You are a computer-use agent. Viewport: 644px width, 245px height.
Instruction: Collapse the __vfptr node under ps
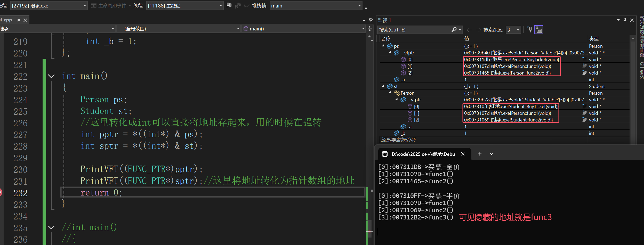coord(390,52)
